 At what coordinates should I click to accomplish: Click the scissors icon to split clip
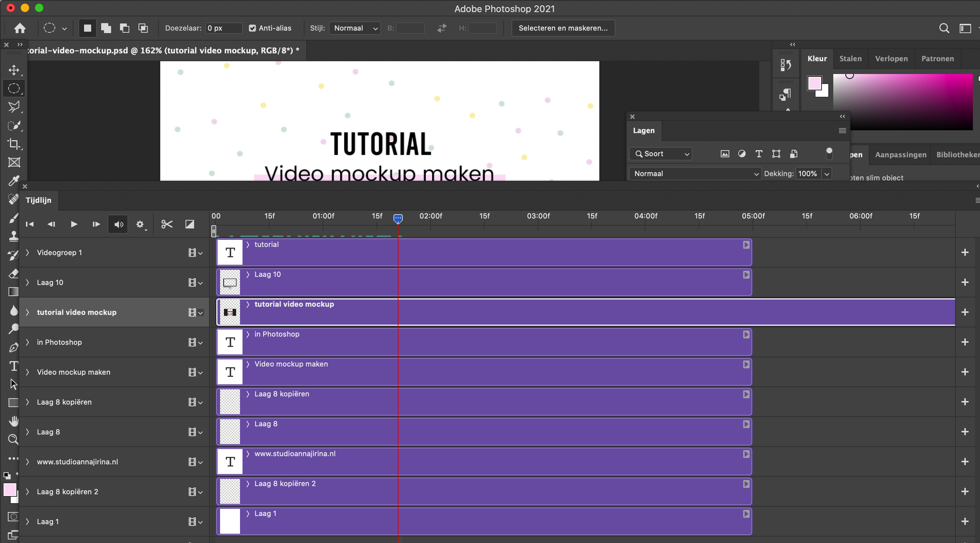click(166, 224)
